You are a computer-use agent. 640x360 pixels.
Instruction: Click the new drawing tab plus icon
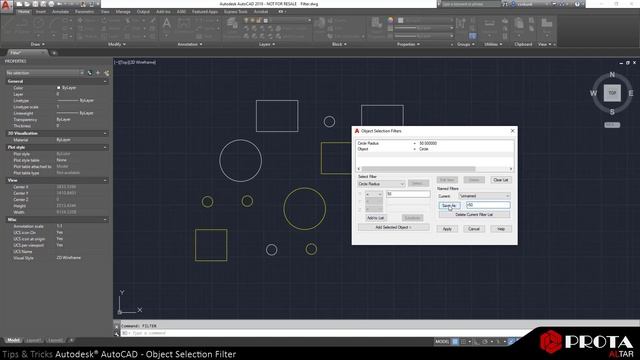(x=54, y=53)
